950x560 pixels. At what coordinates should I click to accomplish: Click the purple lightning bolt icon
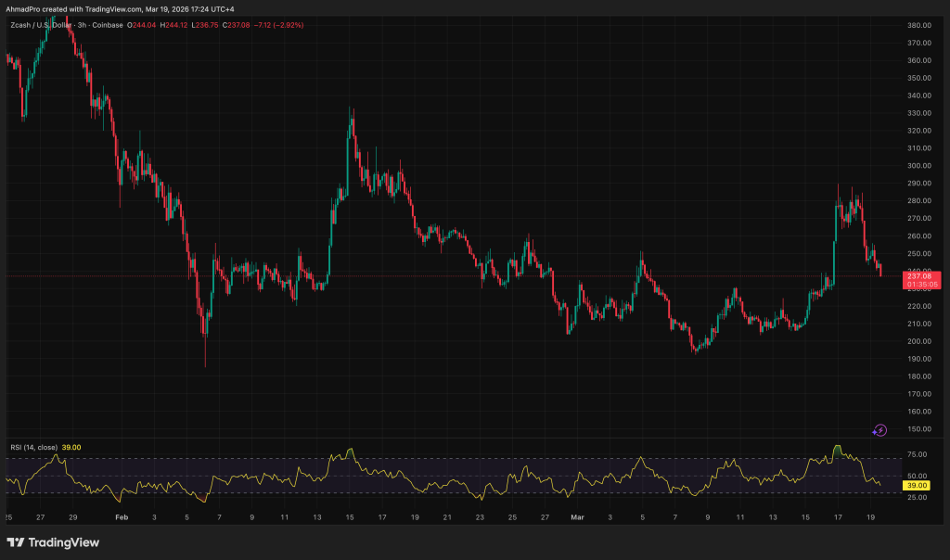coord(879,430)
